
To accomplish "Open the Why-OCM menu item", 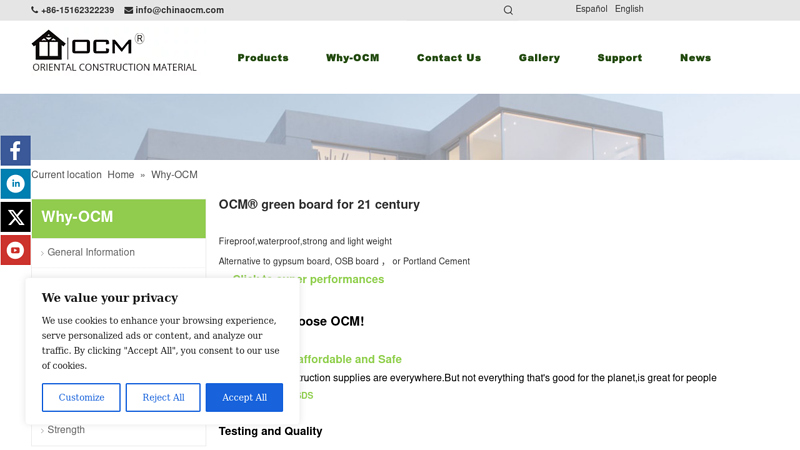I will click(353, 58).
